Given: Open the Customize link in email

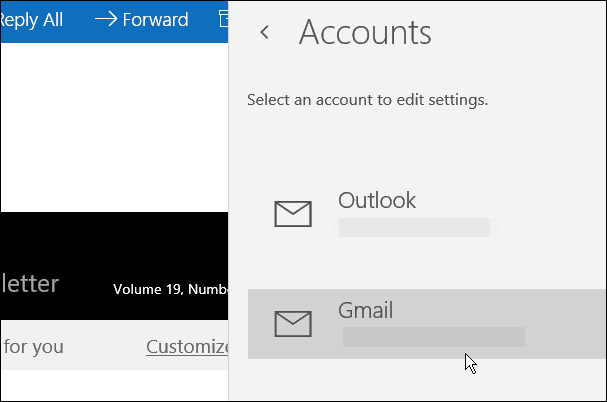Looking at the screenshot, I should pyautogui.click(x=187, y=347).
